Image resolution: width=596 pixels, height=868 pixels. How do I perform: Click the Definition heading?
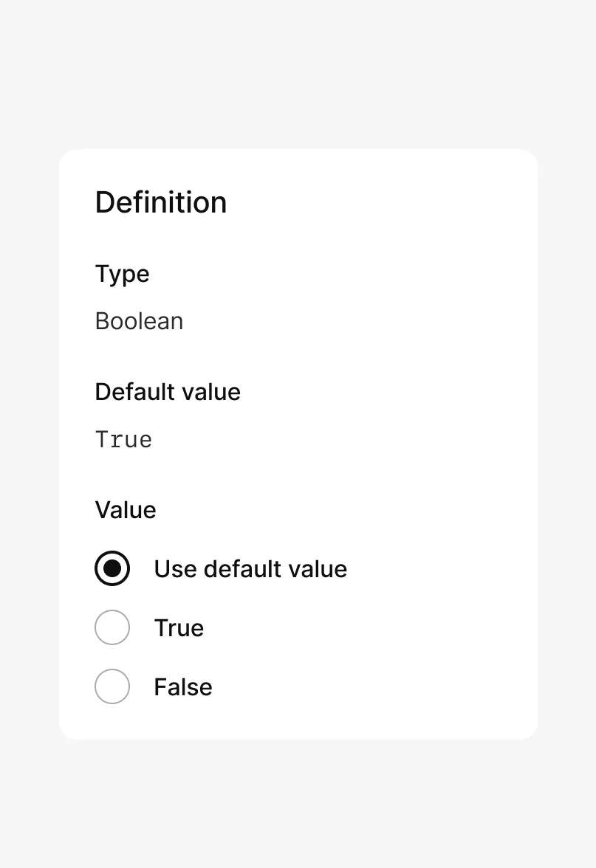[x=161, y=202]
